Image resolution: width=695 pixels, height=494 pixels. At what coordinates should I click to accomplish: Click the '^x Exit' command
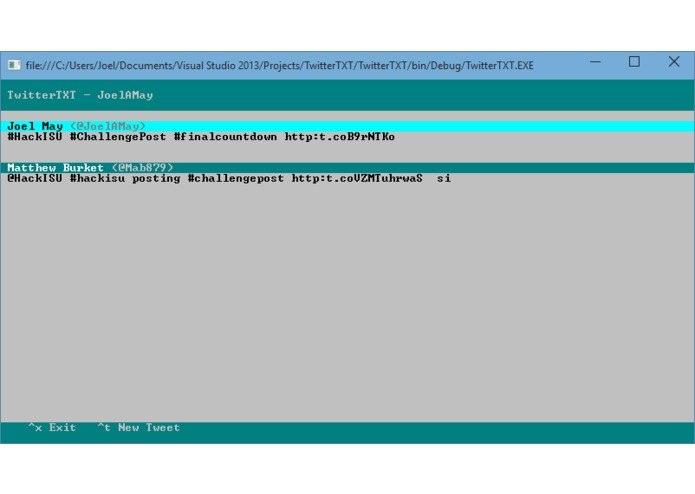click(52, 428)
